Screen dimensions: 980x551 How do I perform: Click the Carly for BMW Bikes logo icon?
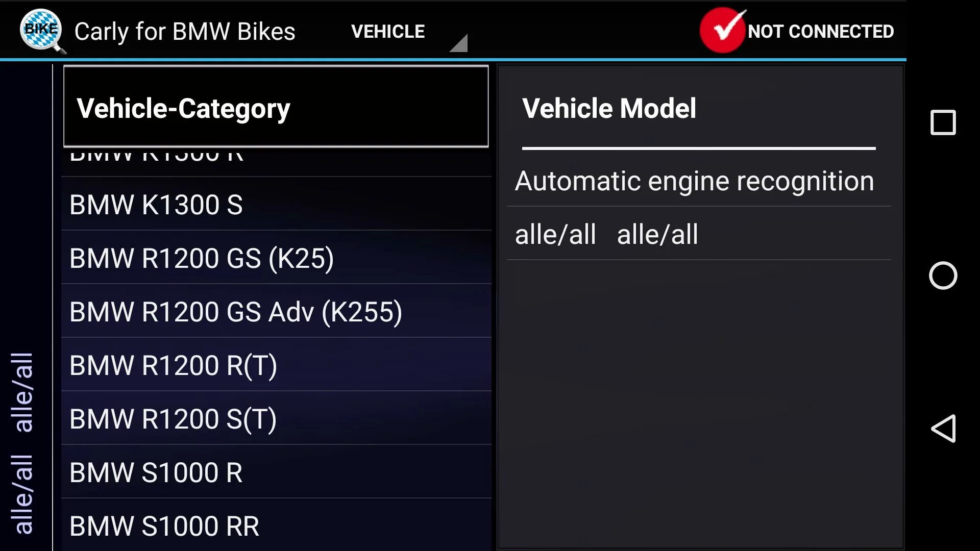tap(40, 30)
